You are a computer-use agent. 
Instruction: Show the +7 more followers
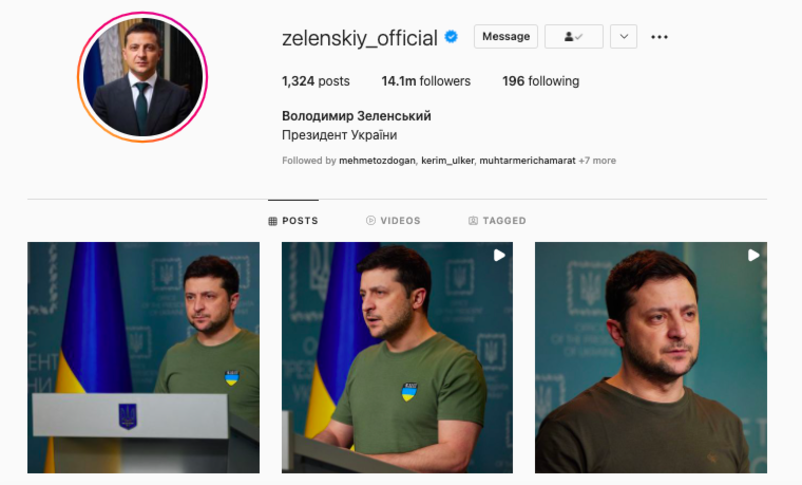[x=597, y=161]
